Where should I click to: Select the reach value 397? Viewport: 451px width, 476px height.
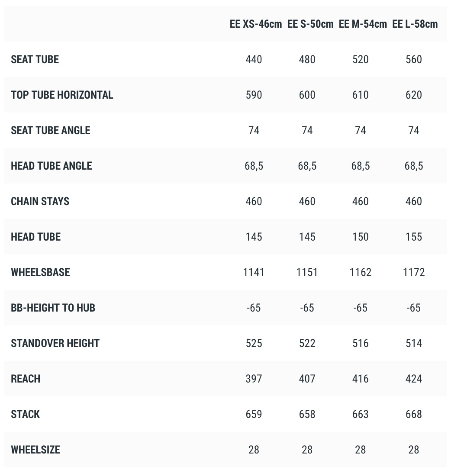coord(254,379)
